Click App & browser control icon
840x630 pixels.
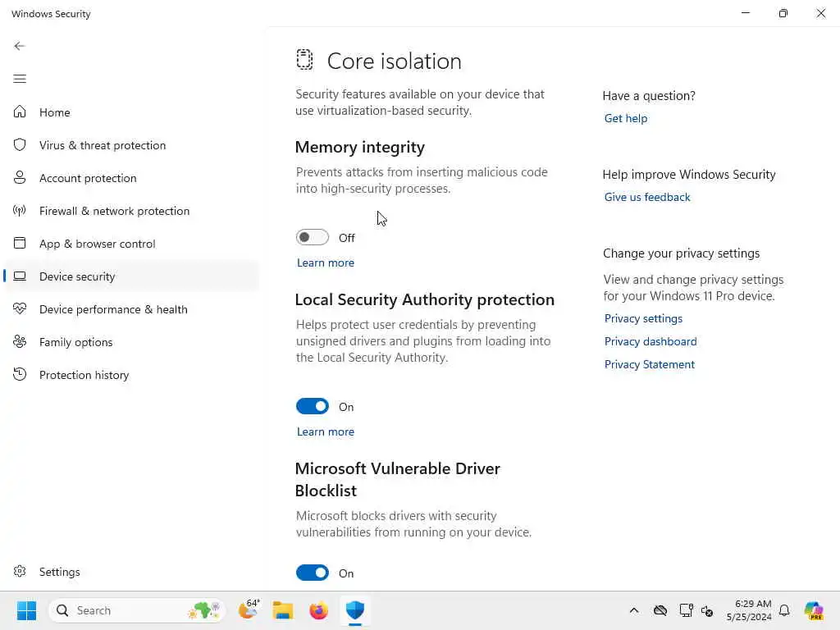pos(20,244)
